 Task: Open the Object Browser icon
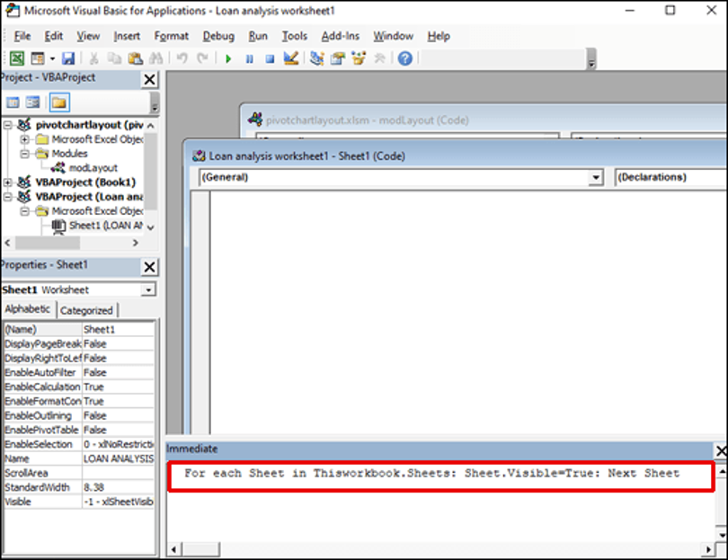coord(359,58)
